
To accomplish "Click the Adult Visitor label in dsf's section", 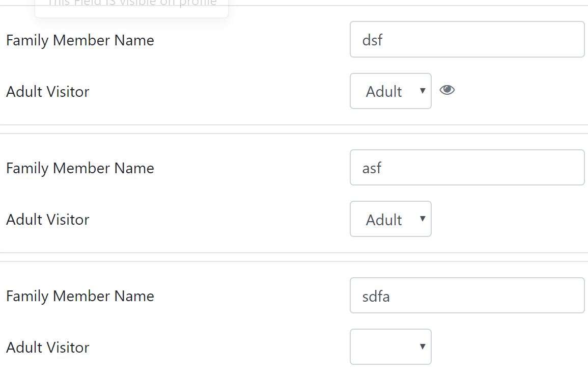I will tap(48, 92).
